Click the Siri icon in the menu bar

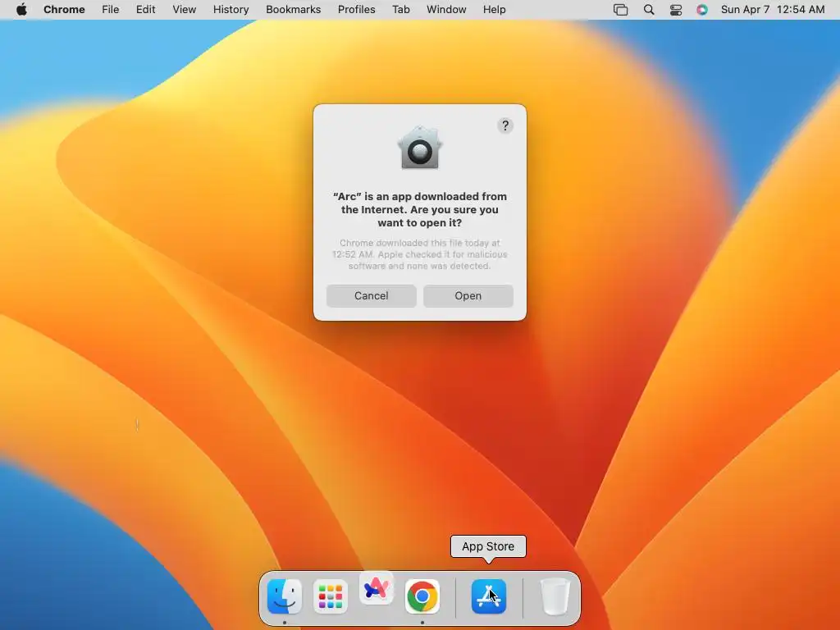tap(702, 10)
